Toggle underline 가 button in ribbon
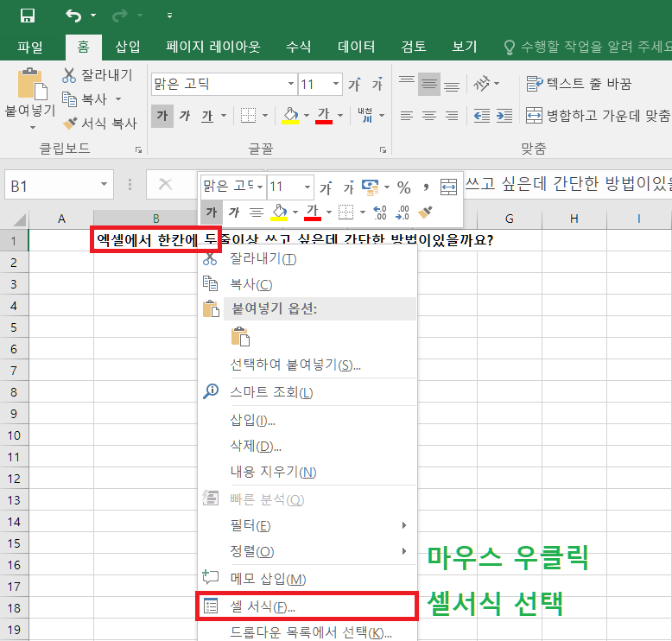 (207, 116)
